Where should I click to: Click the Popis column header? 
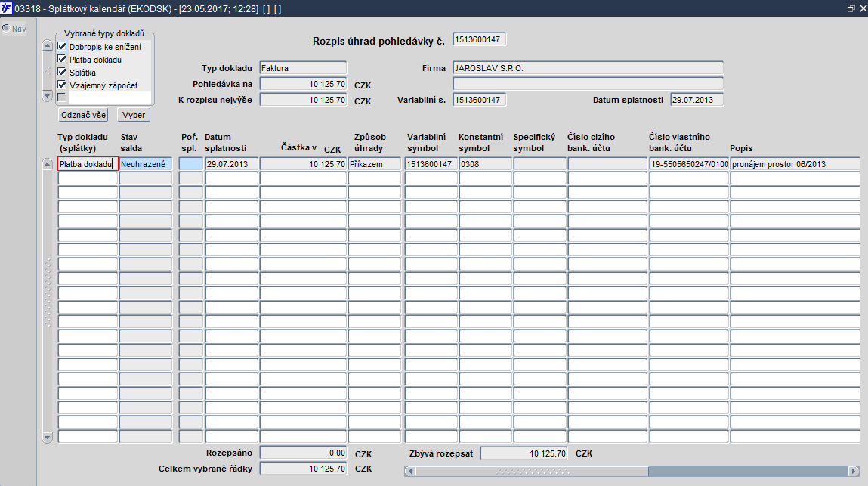741,148
